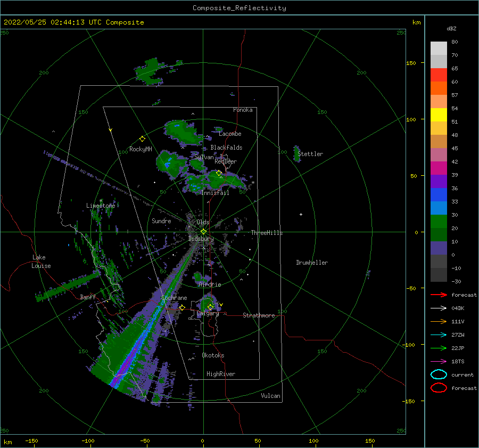Click the Limestone label
This screenshot has height=448, width=479.
[101, 206]
